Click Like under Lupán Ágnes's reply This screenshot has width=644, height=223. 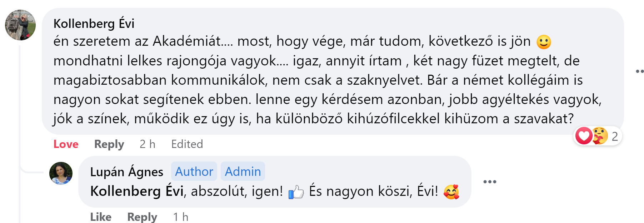pos(101,217)
